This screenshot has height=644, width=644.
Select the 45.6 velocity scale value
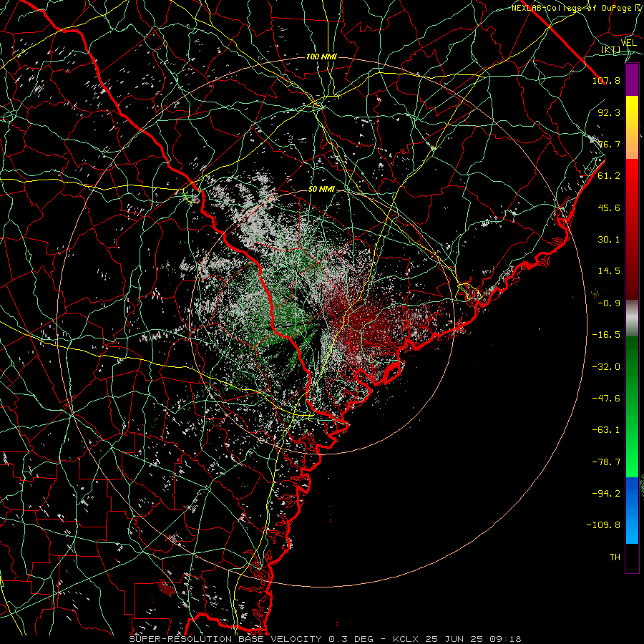click(609, 208)
